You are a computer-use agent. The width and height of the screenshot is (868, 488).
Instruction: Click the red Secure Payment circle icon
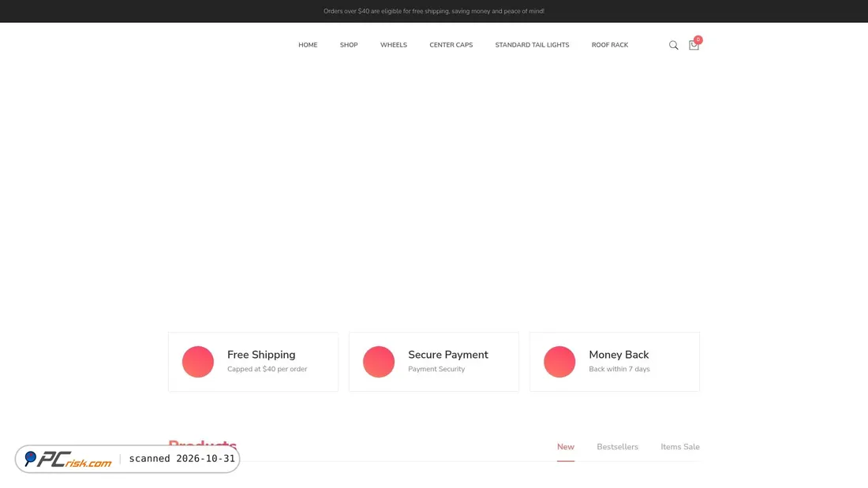pos(379,362)
